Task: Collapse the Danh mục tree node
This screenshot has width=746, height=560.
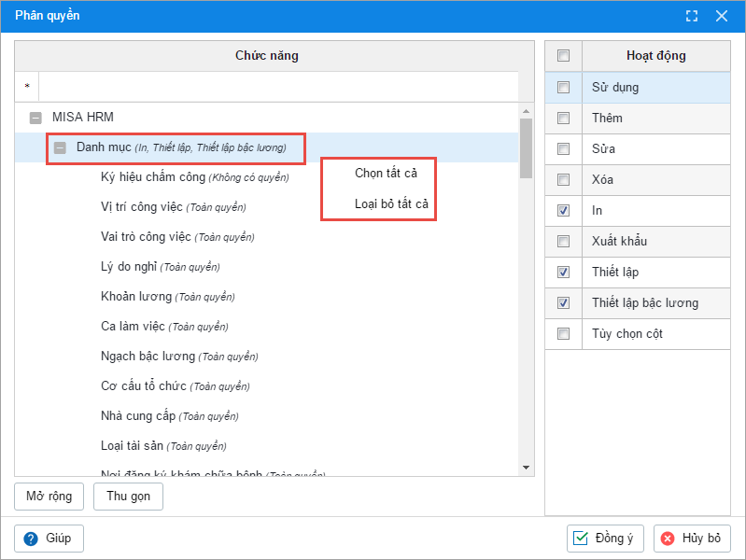Action: tap(60, 147)
